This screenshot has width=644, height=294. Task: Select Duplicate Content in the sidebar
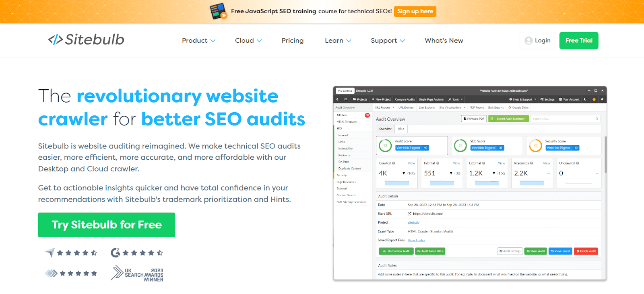point(349,169)
